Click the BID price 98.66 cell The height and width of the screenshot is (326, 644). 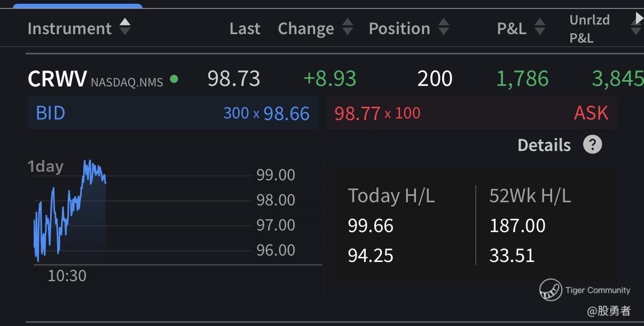[x=286, y=113]
